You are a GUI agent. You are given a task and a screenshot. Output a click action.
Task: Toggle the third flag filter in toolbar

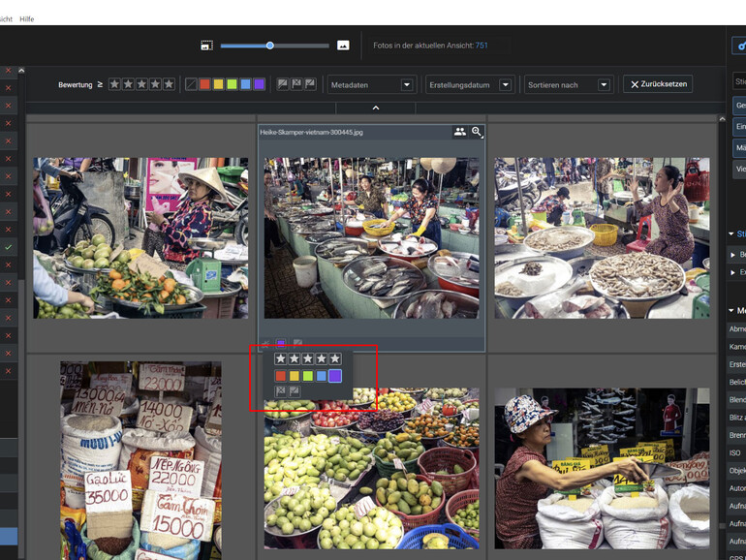pos(310,84)
